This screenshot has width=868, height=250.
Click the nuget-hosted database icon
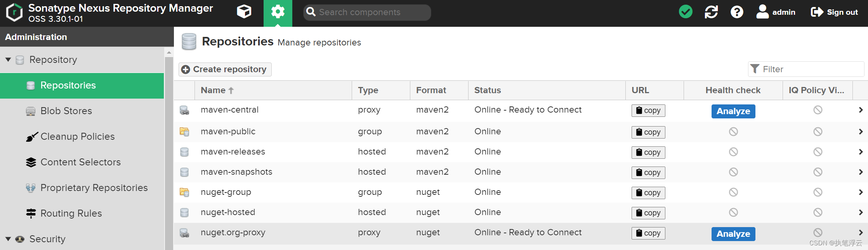184,213
